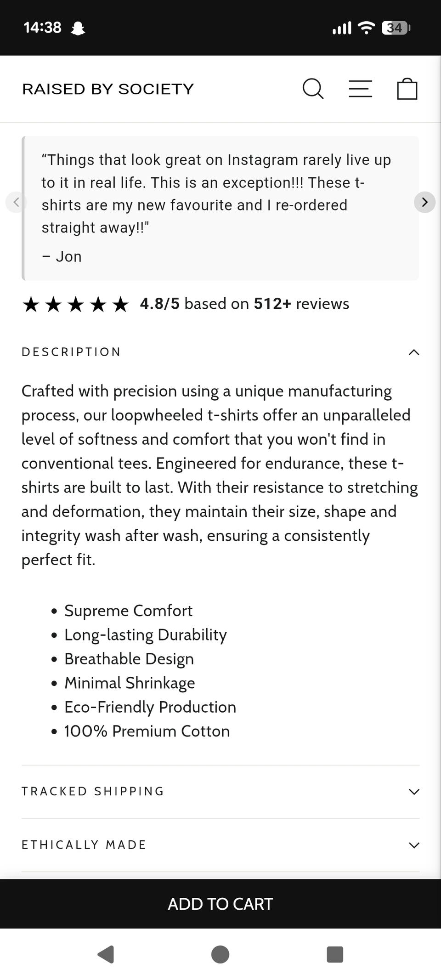Collapse the Description section chevron
The image size is (441, 980).
coord(414,352)
